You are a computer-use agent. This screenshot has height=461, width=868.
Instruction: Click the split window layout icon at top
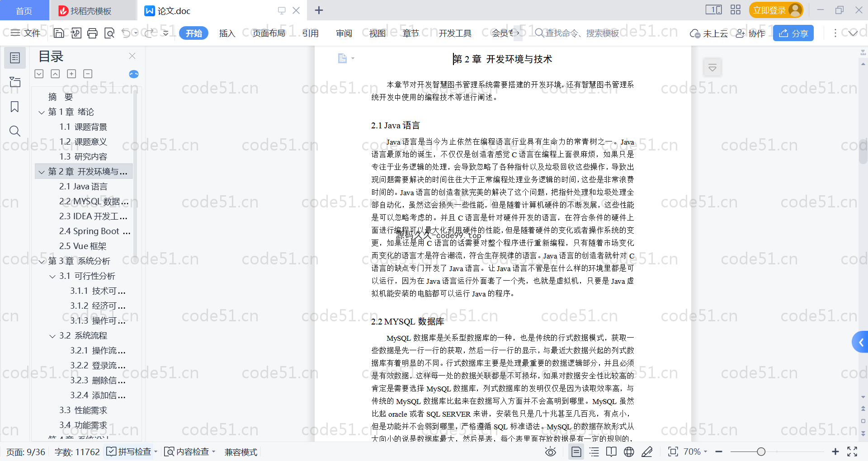[x=713, y=10]
